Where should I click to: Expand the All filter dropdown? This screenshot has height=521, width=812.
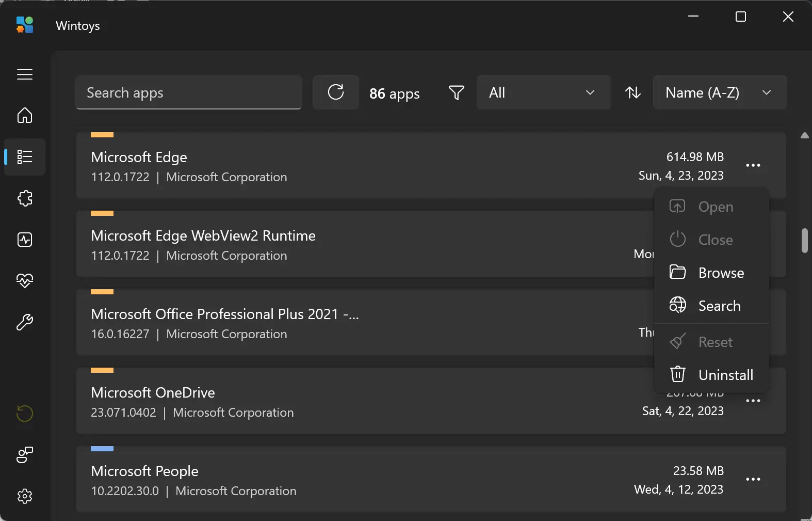point(543,92)
